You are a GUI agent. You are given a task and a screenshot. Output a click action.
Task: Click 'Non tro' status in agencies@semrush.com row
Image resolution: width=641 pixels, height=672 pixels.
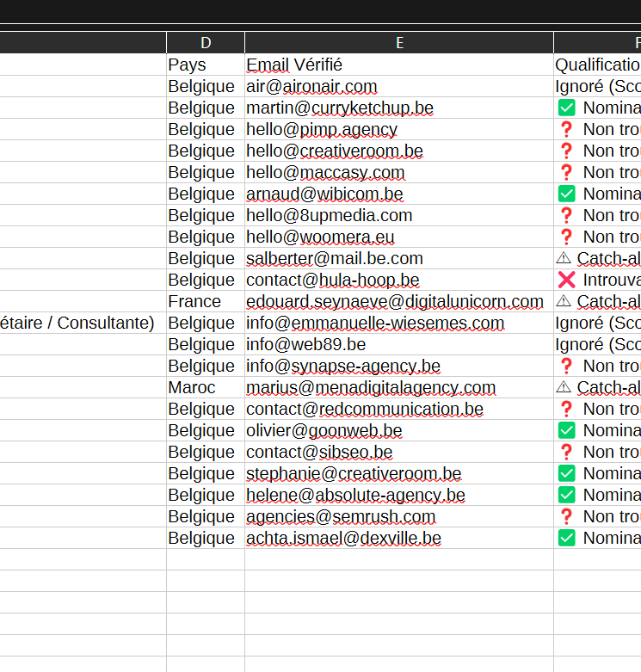coord(598,516)
